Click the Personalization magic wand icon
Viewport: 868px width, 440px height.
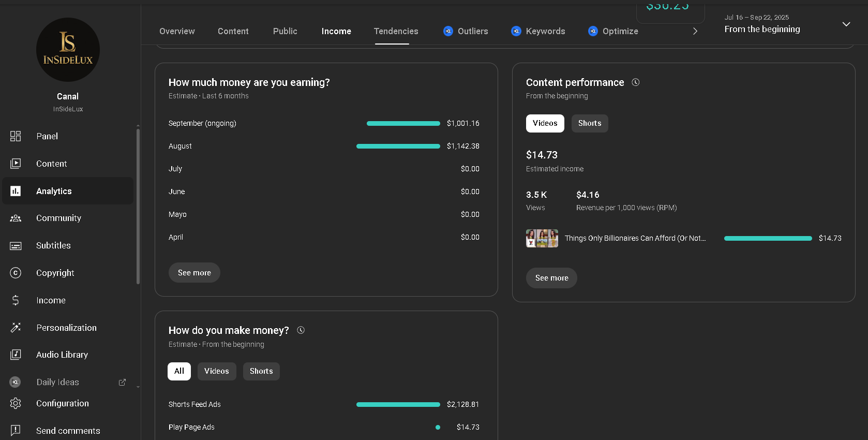tap(16, 328)
